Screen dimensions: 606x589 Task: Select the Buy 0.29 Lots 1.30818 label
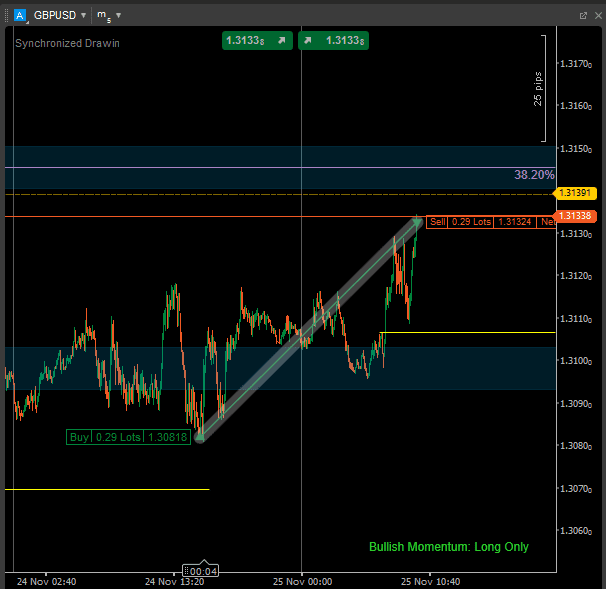coord(128,437)
